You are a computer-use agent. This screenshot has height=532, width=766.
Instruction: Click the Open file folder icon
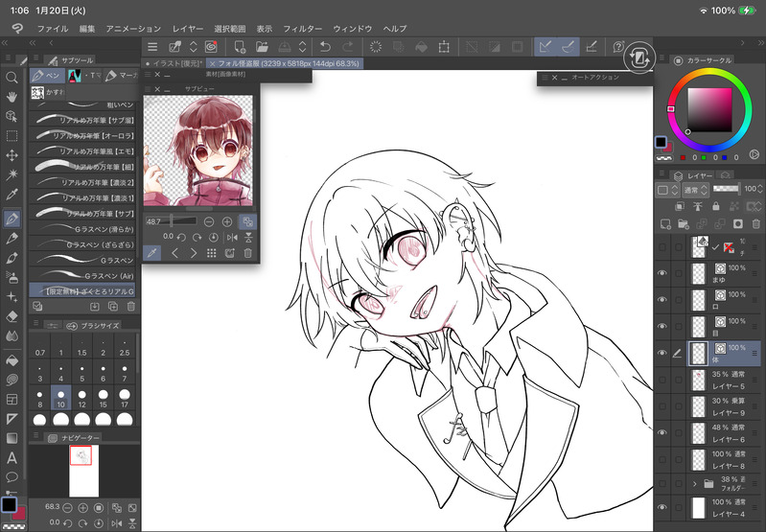point(263,47)
